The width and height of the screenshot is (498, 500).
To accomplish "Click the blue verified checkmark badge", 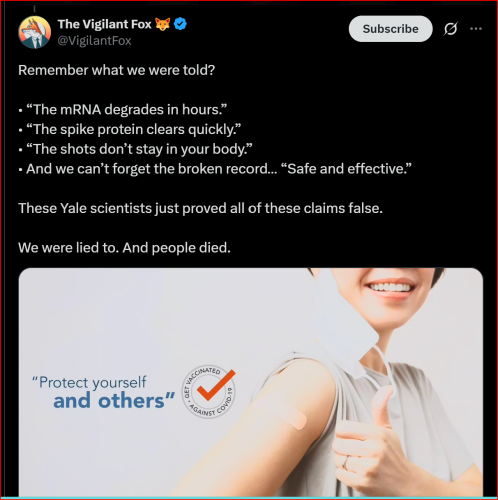I will (x=180, y=24).
